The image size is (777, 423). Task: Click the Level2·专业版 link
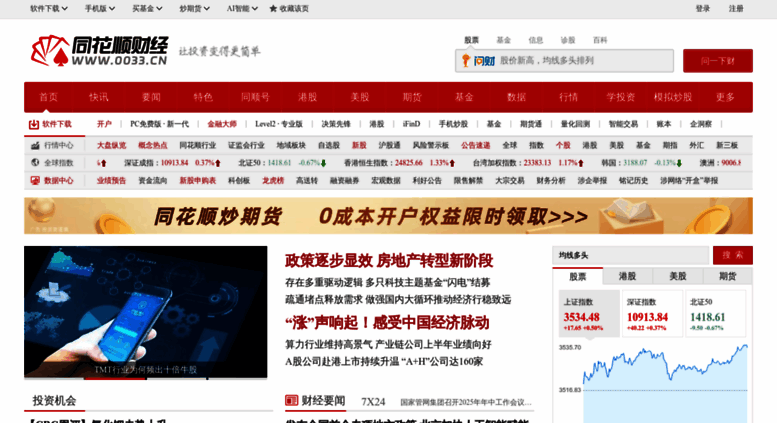click(279, 124)
